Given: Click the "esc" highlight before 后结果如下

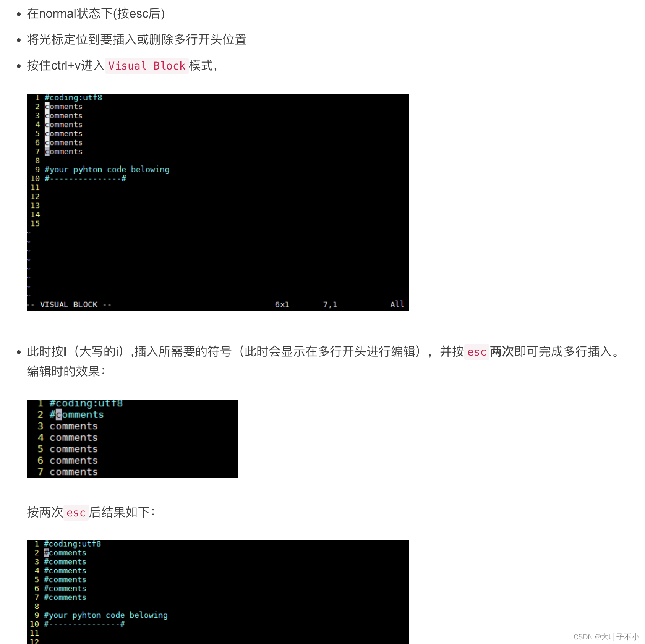Looking at the screenshot, I should pos(76,513).
